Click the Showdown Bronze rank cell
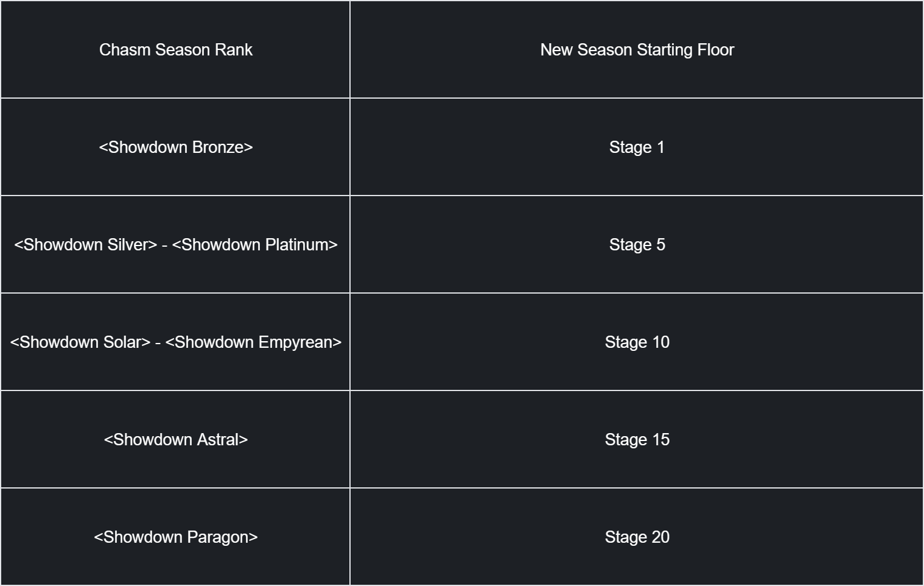924x586 pixels. pyautogui.click(x=175, y=147)
